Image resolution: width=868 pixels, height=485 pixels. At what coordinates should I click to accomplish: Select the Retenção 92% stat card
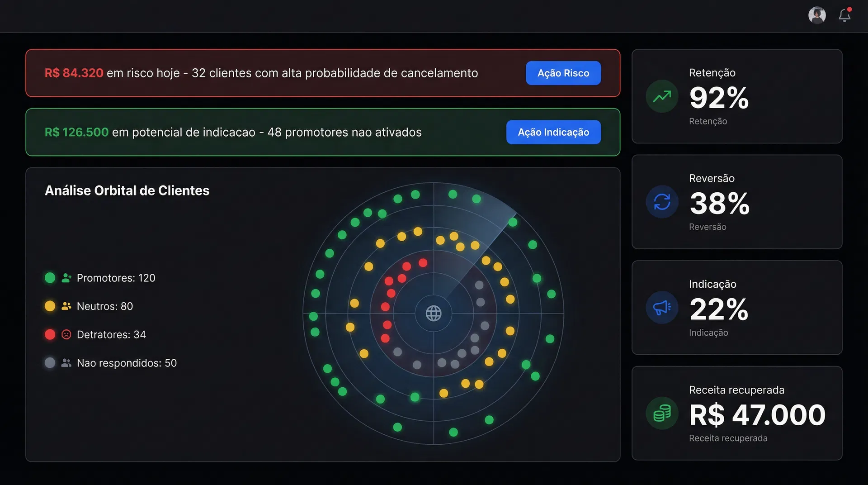(736, 96)
